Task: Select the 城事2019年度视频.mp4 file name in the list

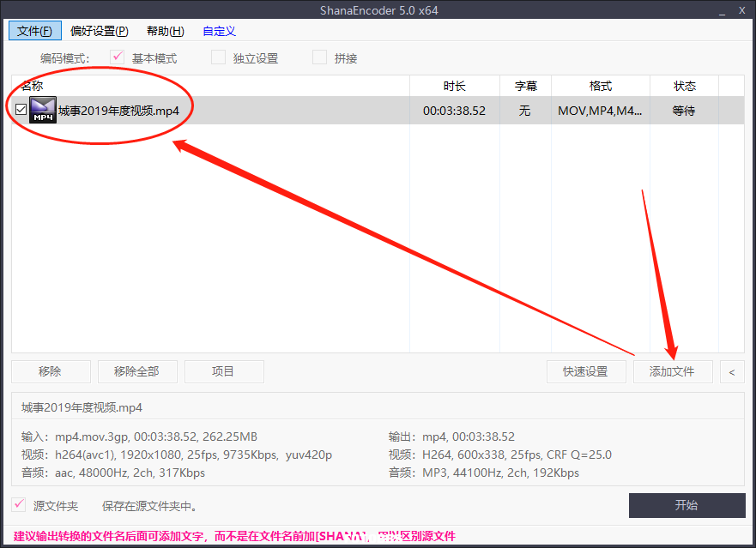Action: (x=118, y=111)
